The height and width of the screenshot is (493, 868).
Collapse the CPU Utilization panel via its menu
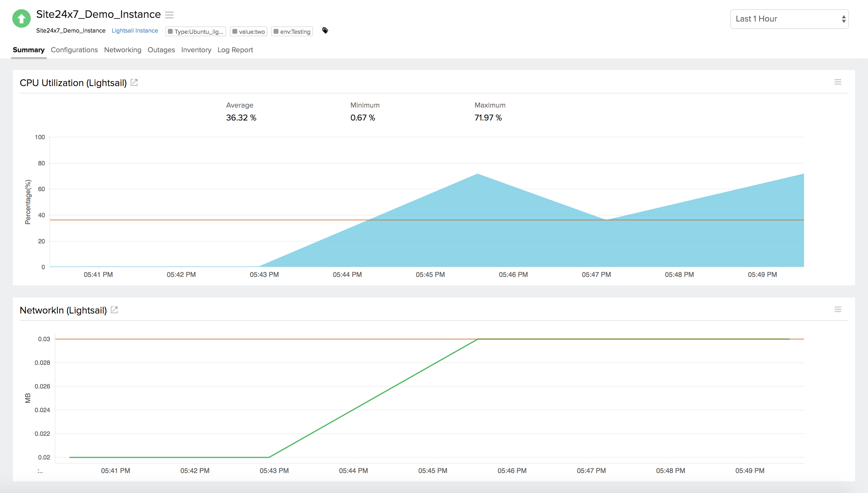click(838, 81)
